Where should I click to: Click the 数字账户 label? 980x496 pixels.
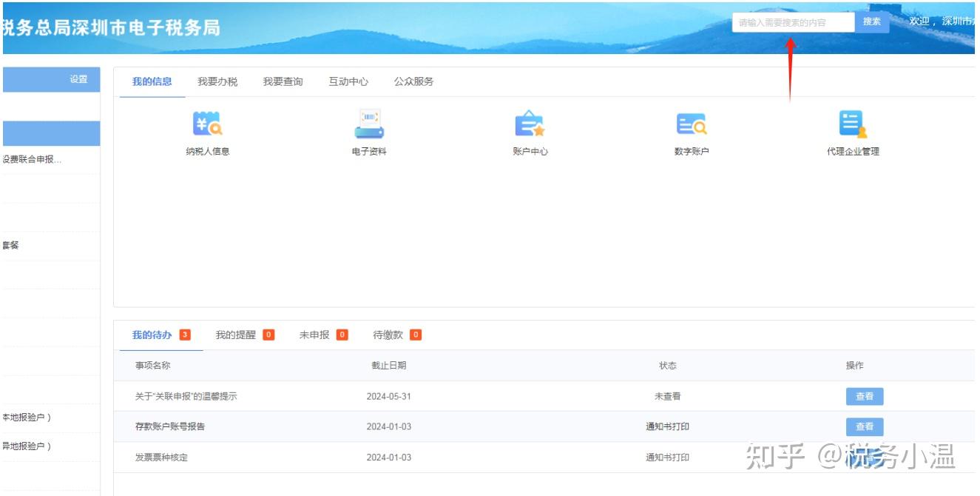692,151
